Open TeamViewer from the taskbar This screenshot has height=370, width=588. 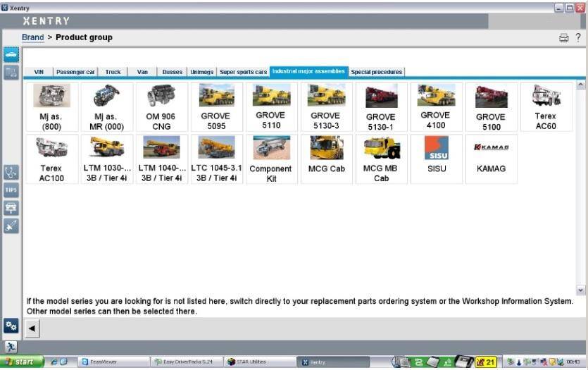[x=103, y=362]
